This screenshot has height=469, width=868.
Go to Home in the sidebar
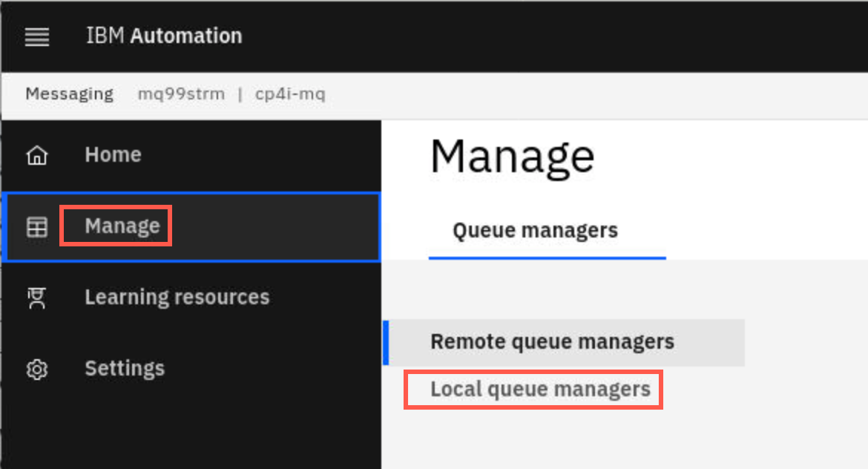[113, 154]
